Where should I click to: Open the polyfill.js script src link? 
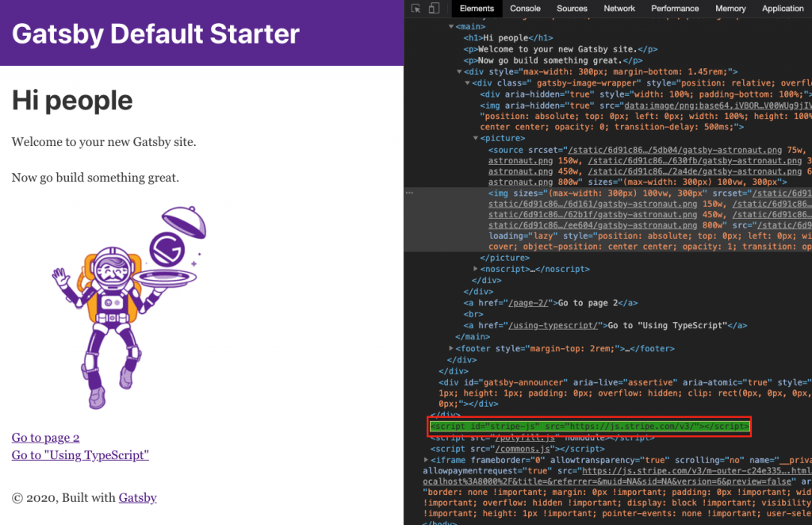tap(525, 438)
